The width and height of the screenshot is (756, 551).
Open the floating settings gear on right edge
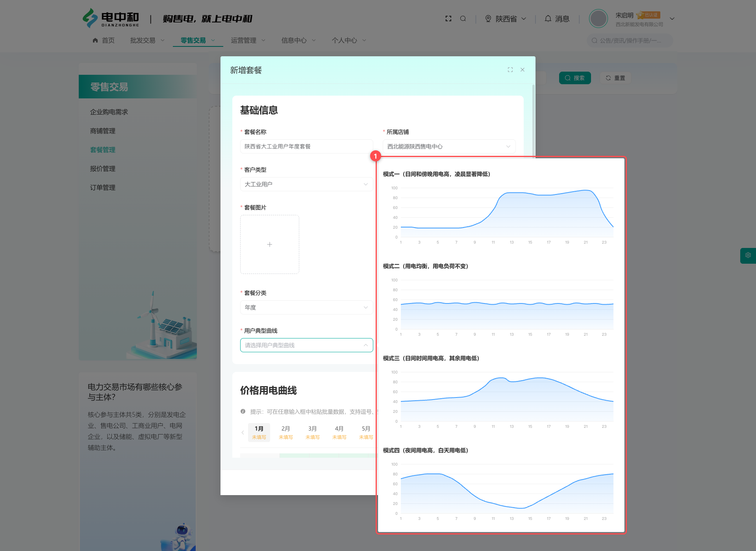point(748,255)
